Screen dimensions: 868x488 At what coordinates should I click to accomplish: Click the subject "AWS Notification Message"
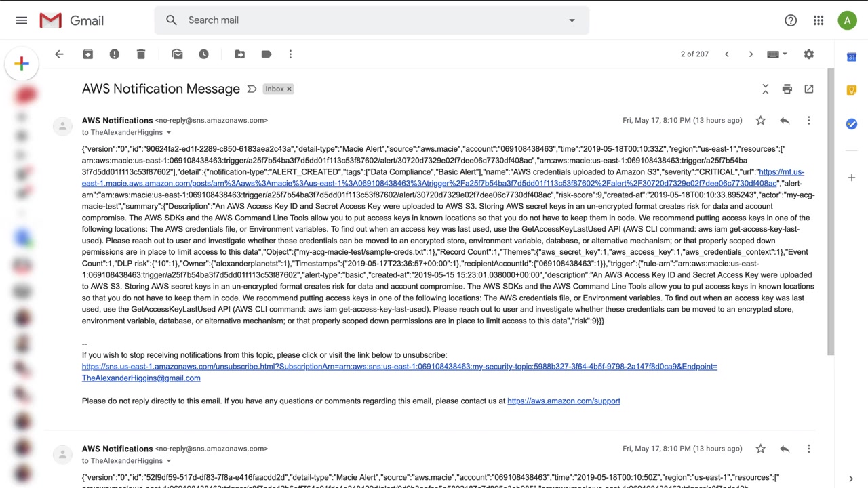[161, 89]
